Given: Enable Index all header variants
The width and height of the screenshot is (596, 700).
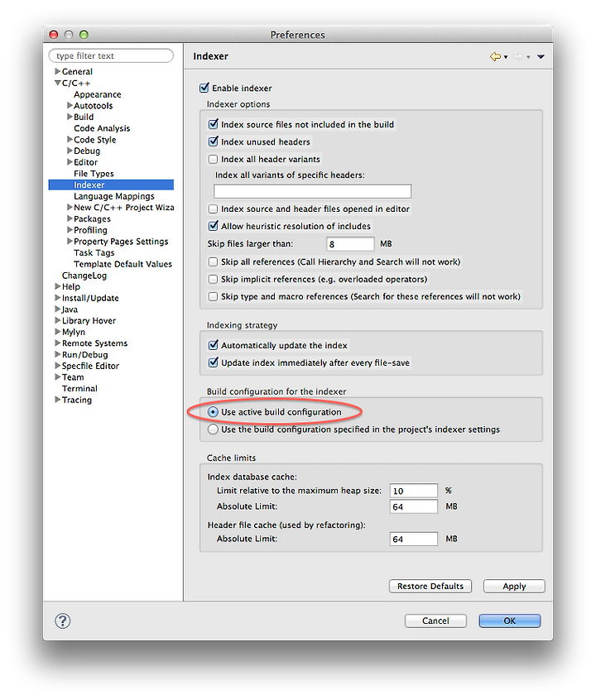Looking at the screenshot, I should 213,159.
